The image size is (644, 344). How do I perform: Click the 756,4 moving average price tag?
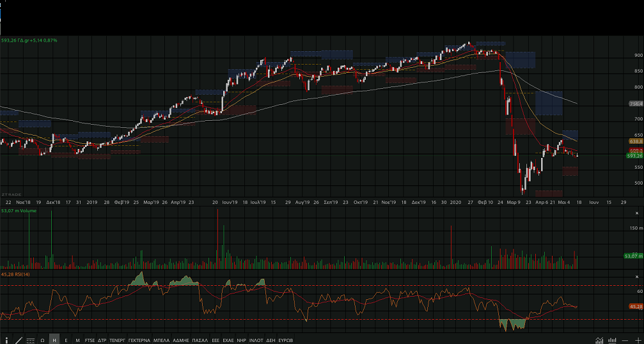(636, 104)
